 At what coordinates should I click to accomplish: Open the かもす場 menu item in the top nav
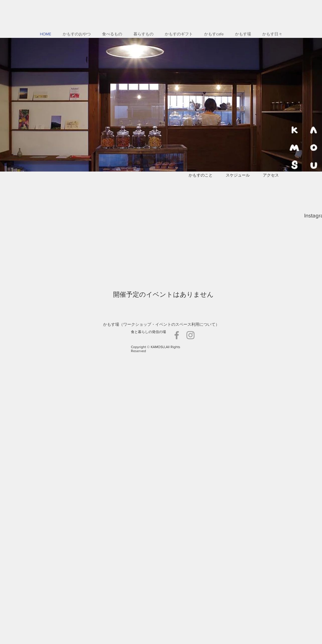pyautogui.click(x=243, y=34)
